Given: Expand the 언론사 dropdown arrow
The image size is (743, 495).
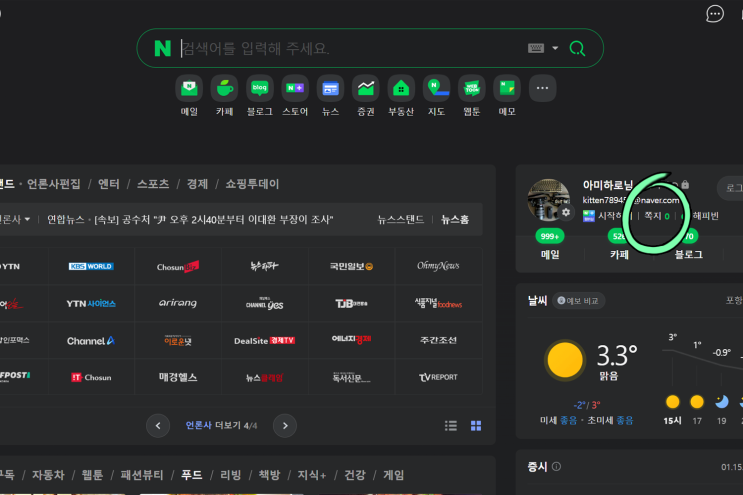Looking at the screenshot, I should click(27, 219).
